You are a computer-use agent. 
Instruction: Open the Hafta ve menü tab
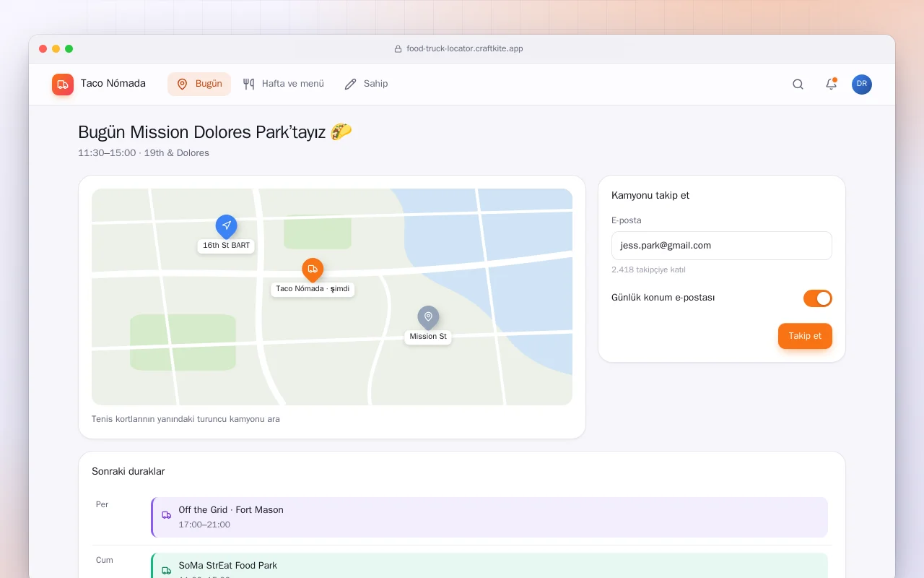pyautogui.click(x=284, y=84)
